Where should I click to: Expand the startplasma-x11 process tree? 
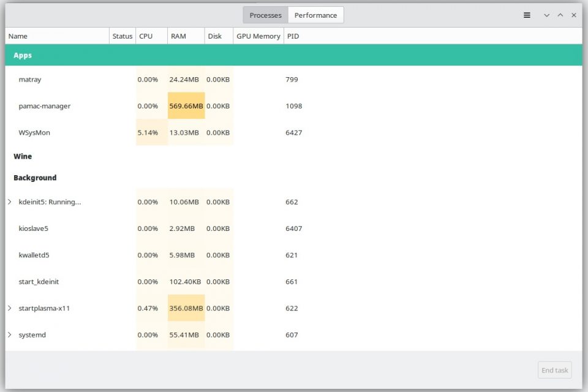pyautogui.click(x=10, y=308)
